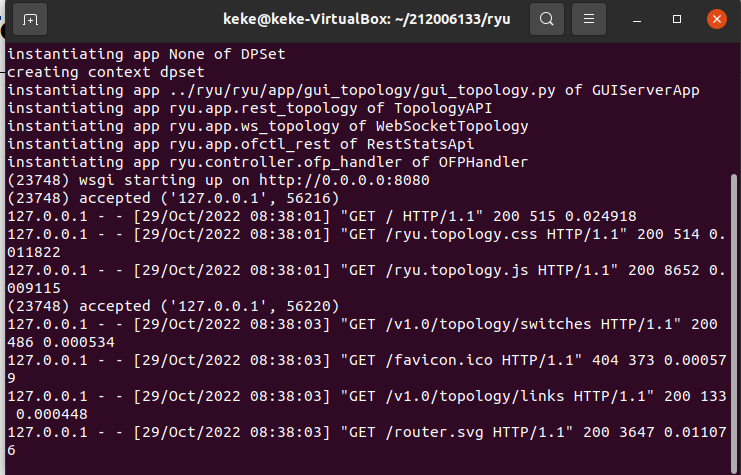Open the hamburger menu
The height and width of the screenshot is (475, 741).
pyautogui.click(x=590, y=19)
